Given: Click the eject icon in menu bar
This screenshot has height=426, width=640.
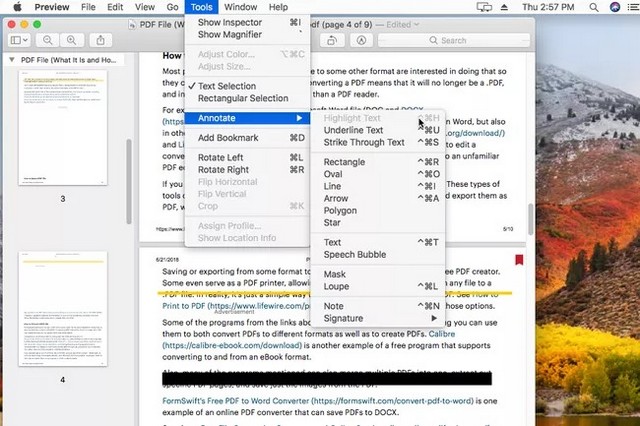Looking at the screenshot, I should [x=504, y=7].
